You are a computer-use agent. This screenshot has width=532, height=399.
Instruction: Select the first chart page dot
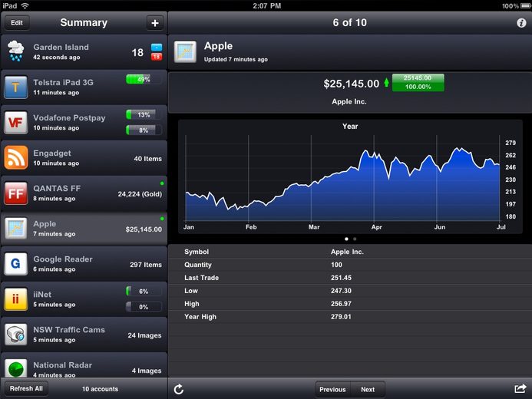click(x=346, y=239)
